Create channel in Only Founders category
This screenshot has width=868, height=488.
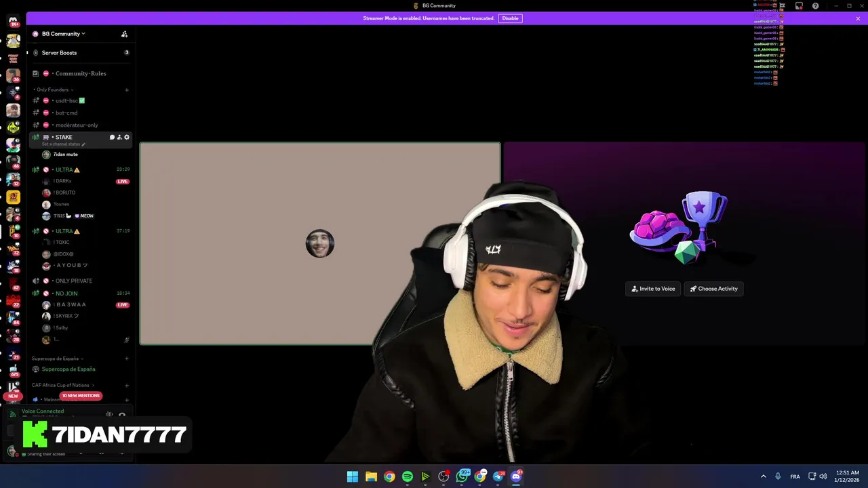(x=127, y=89)
